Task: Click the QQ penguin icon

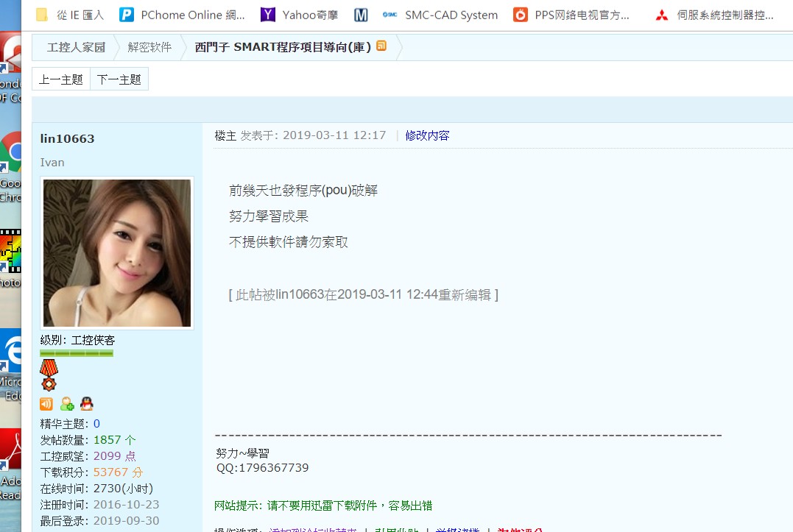Action: click(x=87, y=403)
